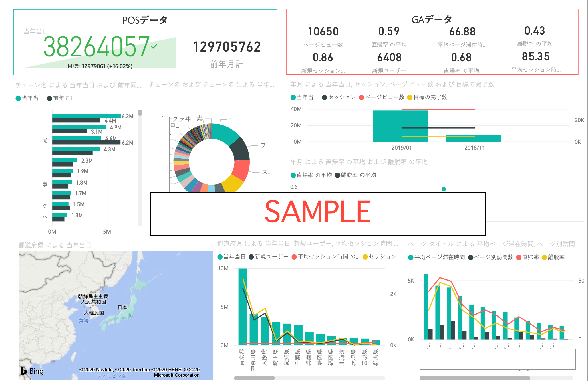This screenshot has width=588, height=381.
Task: Click the red ページビュー数 legend marker
Action: coord(361,98)
